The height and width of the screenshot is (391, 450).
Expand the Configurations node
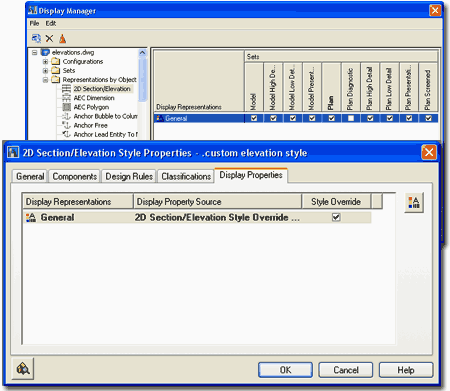pos(45,61)
